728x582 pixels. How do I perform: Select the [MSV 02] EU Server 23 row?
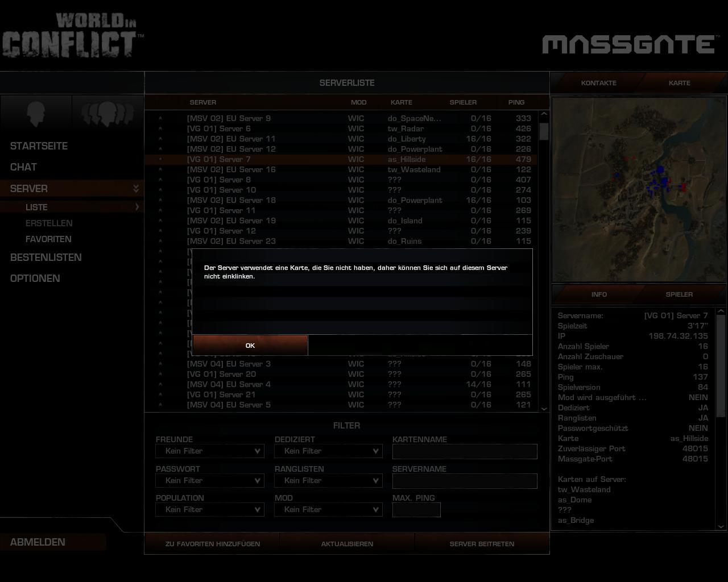341,241
